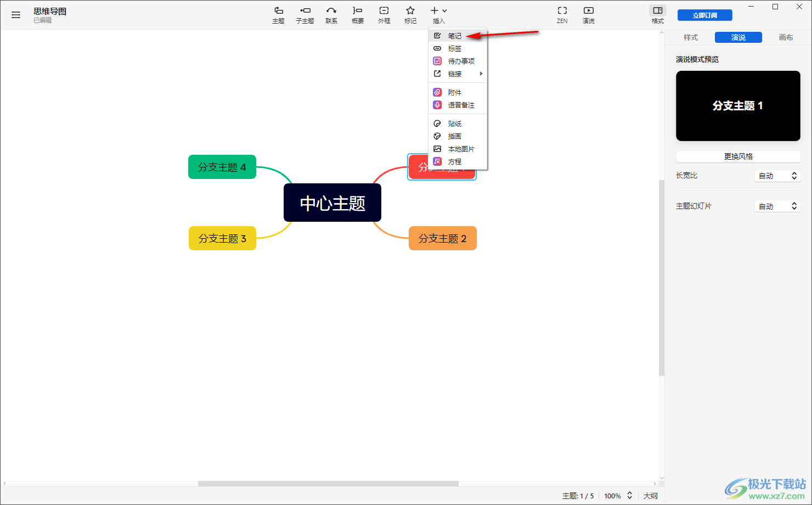Start 演说 pitch mode
This screenshot has height=505, width=812.
[x=589, y=15]
